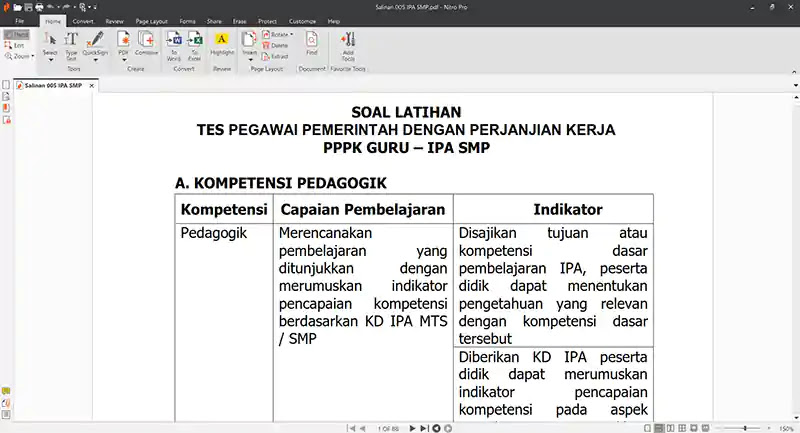The image size is (800, 433).
Task: Open the Bookmarks panel in left sidebar
Action: 6,96
